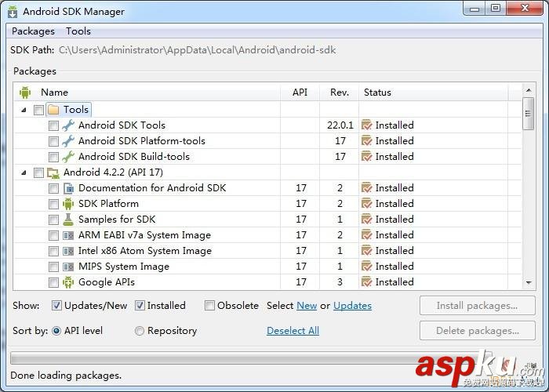Select the Documentation for Android SDK row
Screen dimensions: 549x392
pyautogui.click(x=268, y=188)
